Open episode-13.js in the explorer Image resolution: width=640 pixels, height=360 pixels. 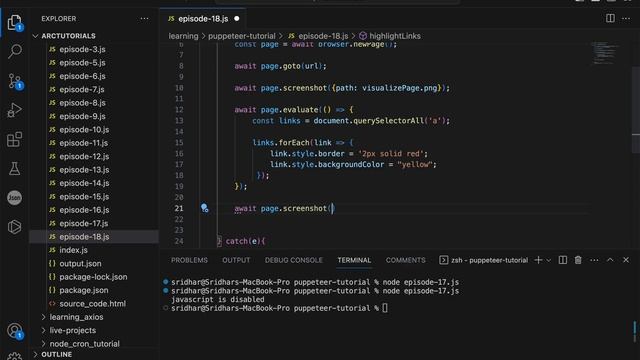84,170
